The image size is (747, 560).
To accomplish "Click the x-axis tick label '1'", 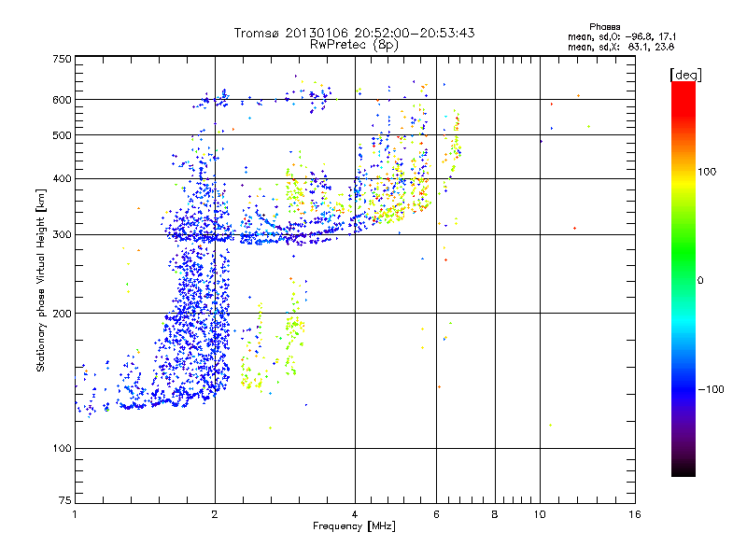I will coord(75,514).
